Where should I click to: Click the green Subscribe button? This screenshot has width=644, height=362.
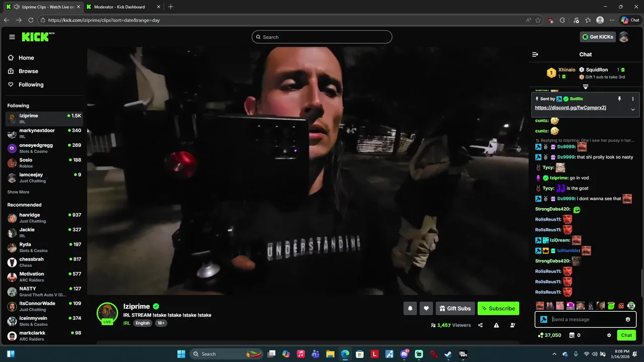[x=498, y=308]
